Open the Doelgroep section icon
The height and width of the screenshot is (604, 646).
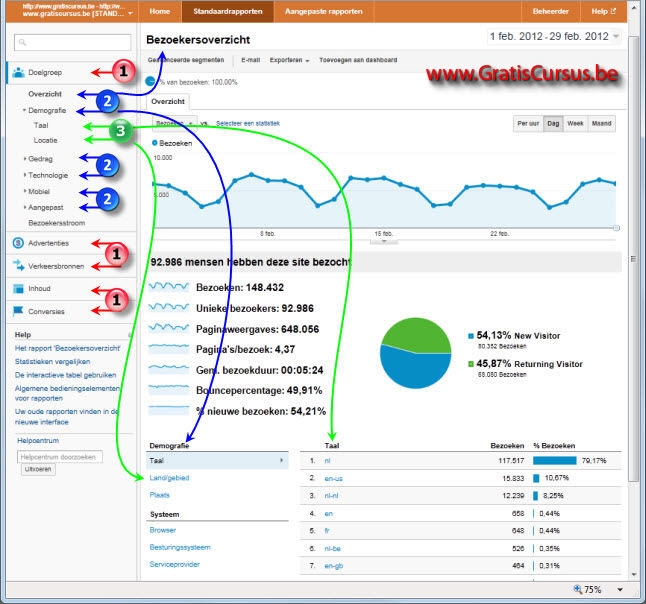[19, 73]
